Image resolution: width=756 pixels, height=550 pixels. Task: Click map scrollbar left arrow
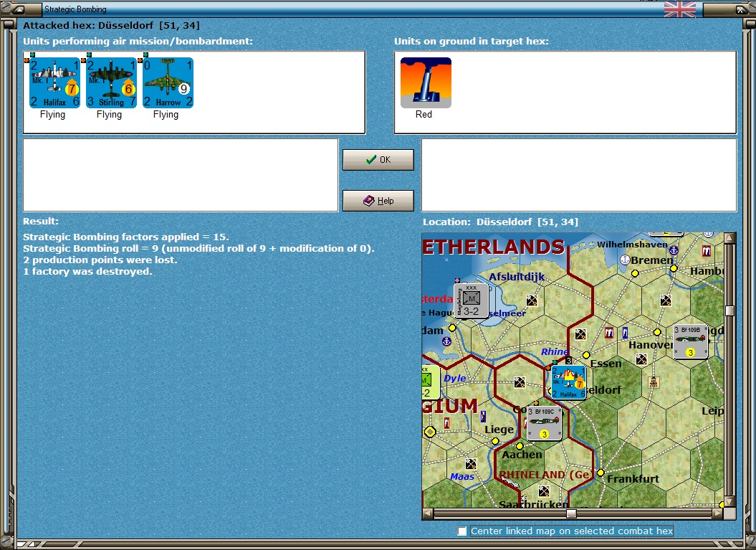coord(427,513)
